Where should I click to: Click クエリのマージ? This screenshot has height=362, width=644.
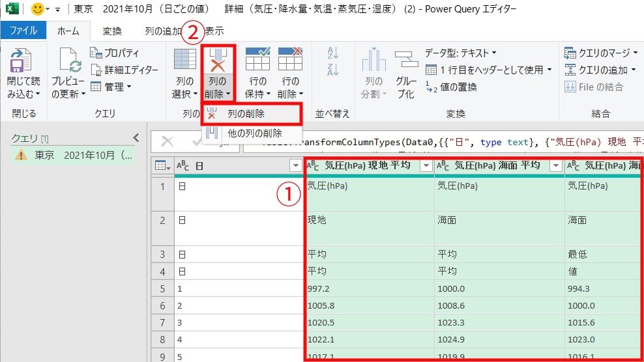(x=600, y=53)
